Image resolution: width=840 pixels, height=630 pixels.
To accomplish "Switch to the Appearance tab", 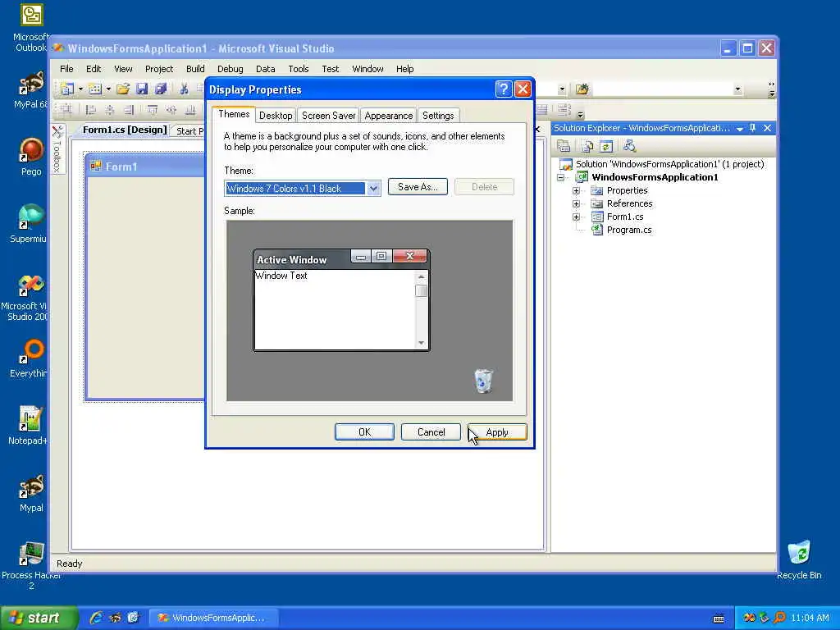I will click(x=388, y=116).
